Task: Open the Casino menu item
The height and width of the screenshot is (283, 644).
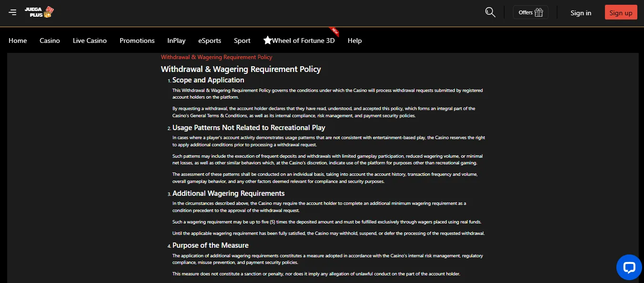Action: click(50, 40)
